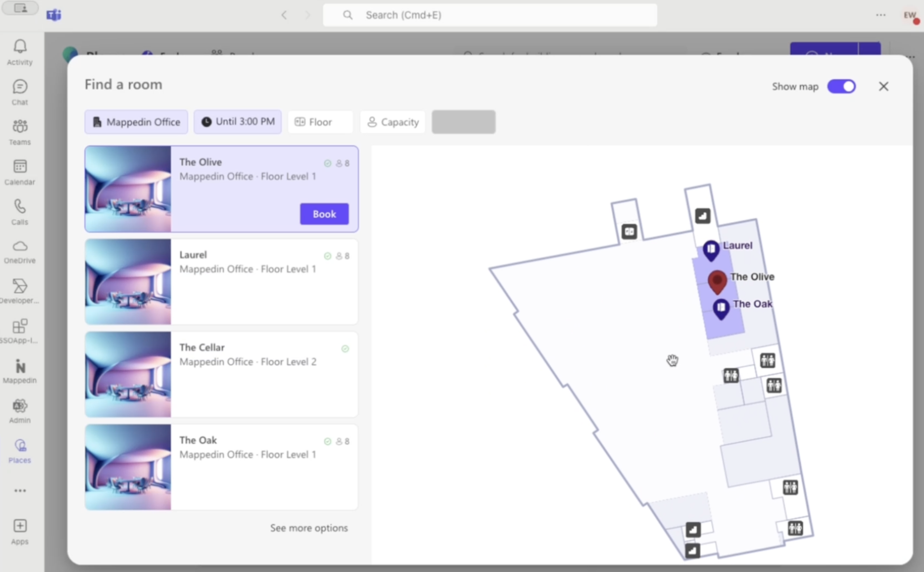Click the Developer icon in the sidebar
Screen dimensions: 924x572
click(19, 286)
